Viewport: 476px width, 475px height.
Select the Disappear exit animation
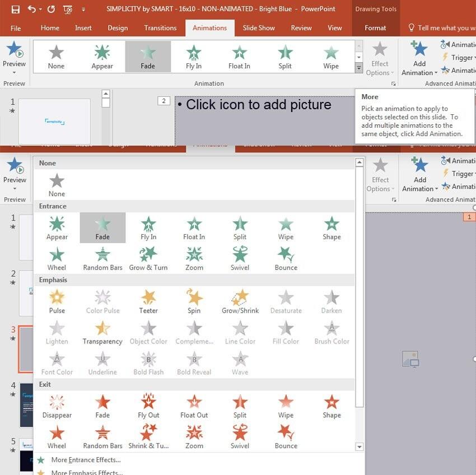point(57,403)
